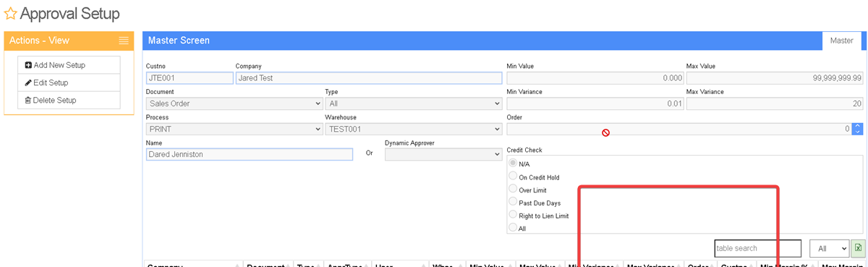This screenshot has height=267, width=868.
Task: Open the Warehouse dropdown showing TEST001
Action: 414,129
